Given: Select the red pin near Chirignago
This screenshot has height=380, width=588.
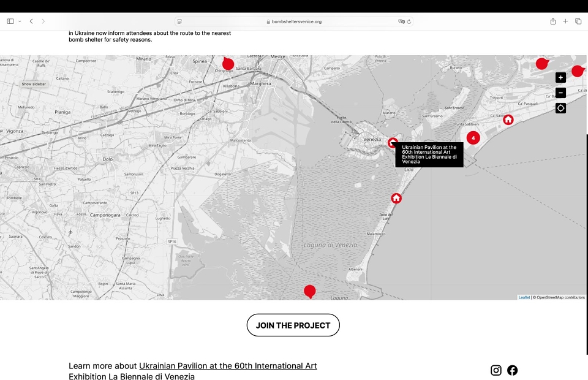Looking at the screenshot, I should coord(228,64).
